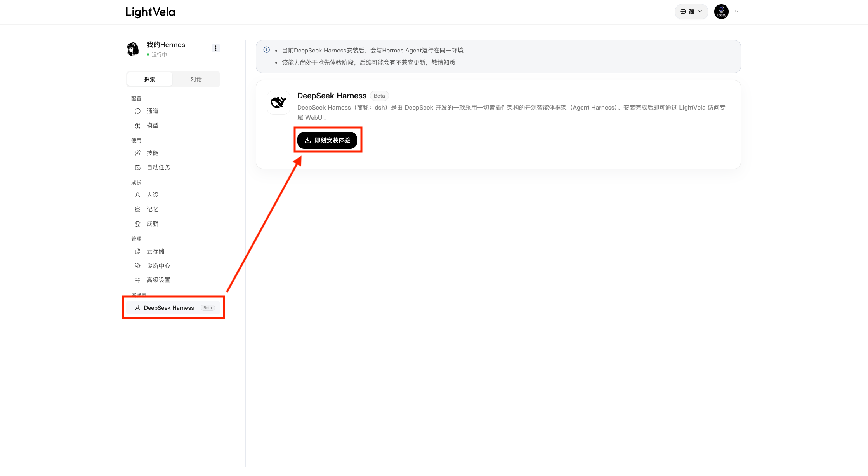Click the DeepSeek Harness flask icon
Image resolution: width=868 pixels, height=476 pixels.
click(x=137, y=308)
